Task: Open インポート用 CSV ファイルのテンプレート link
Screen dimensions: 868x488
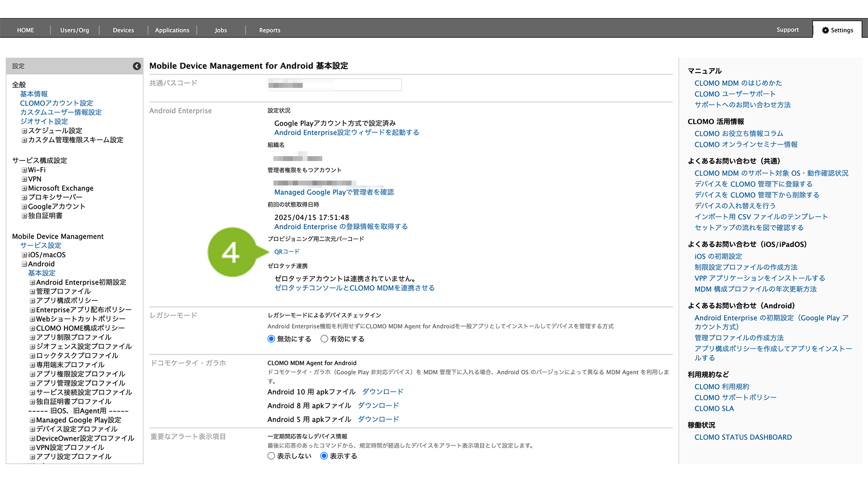Action: [x=761, y=217]
